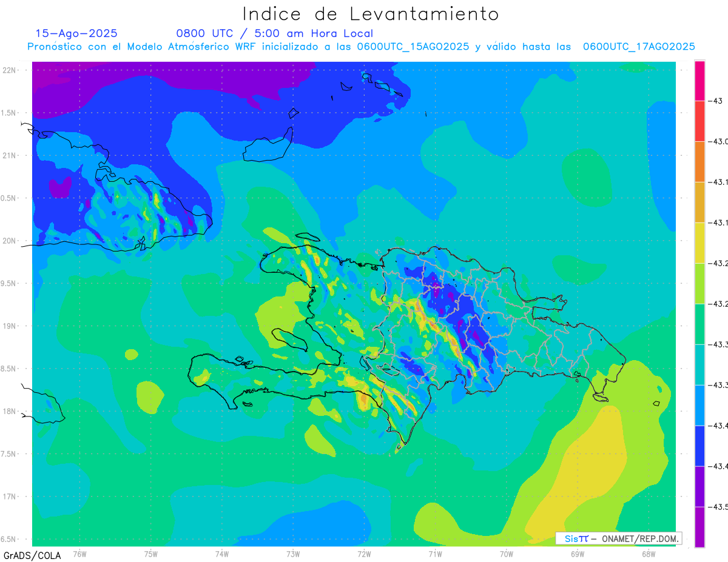Click latitude label '17N'
The height and width of the screenshot is (562, 728).
coord(10,497)
